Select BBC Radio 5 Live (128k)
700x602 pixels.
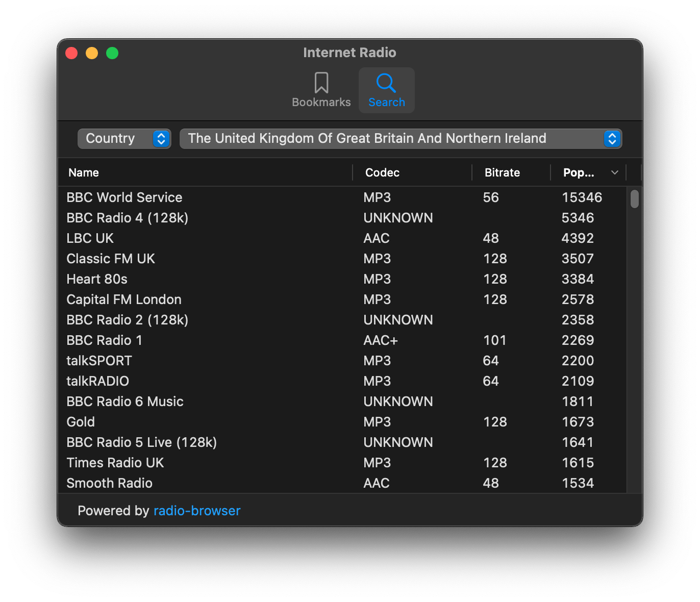coord(342,442)
